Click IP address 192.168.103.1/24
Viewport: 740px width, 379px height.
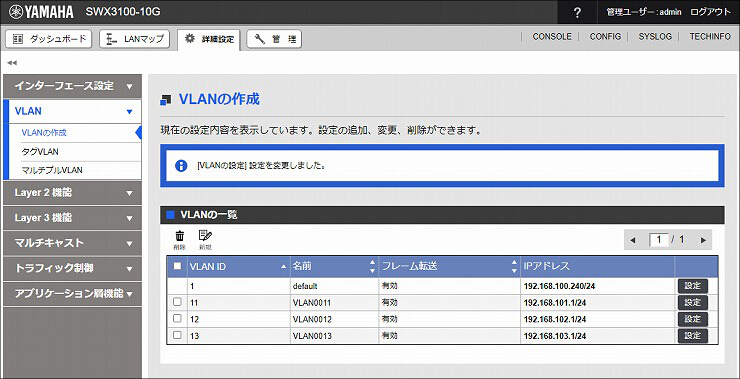(555, 336)
